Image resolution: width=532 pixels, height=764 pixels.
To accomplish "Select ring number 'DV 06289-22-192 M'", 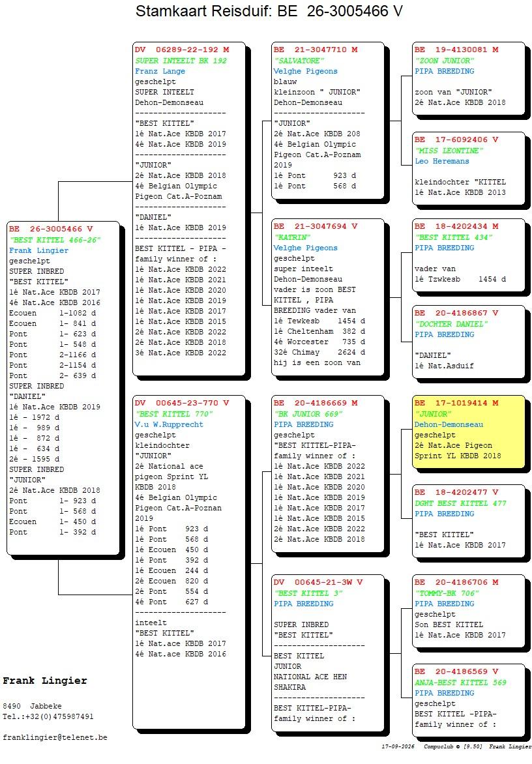I will point(182,49).
